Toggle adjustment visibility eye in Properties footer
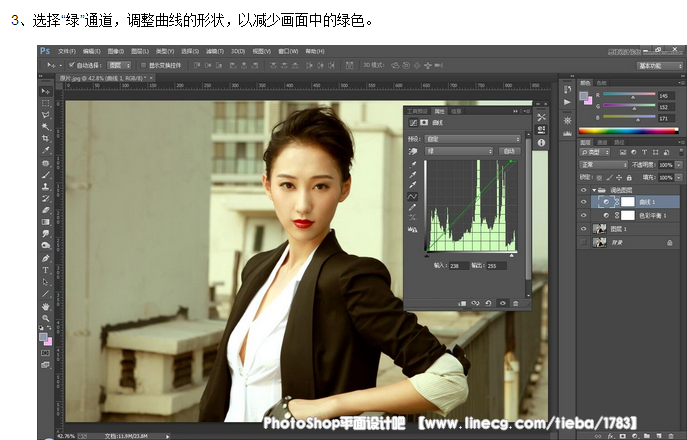 coord(503,303)
